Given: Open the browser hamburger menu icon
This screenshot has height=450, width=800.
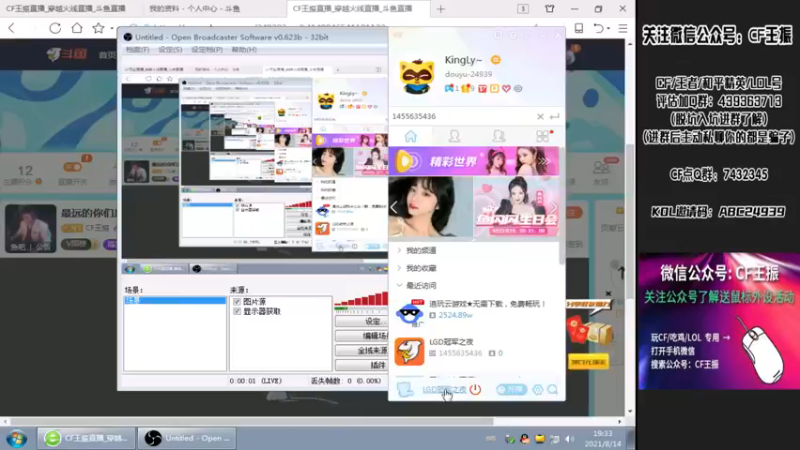Looking at the screenshot, I should coord(623,28).
